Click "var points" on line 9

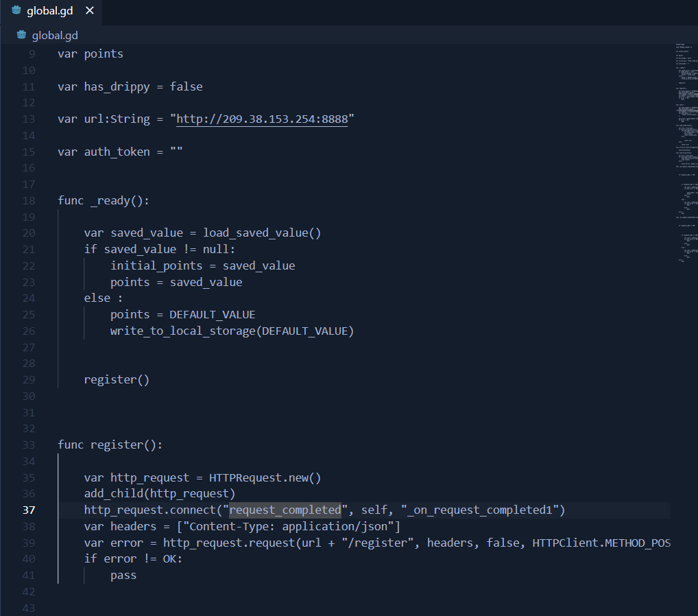point(91,54)
